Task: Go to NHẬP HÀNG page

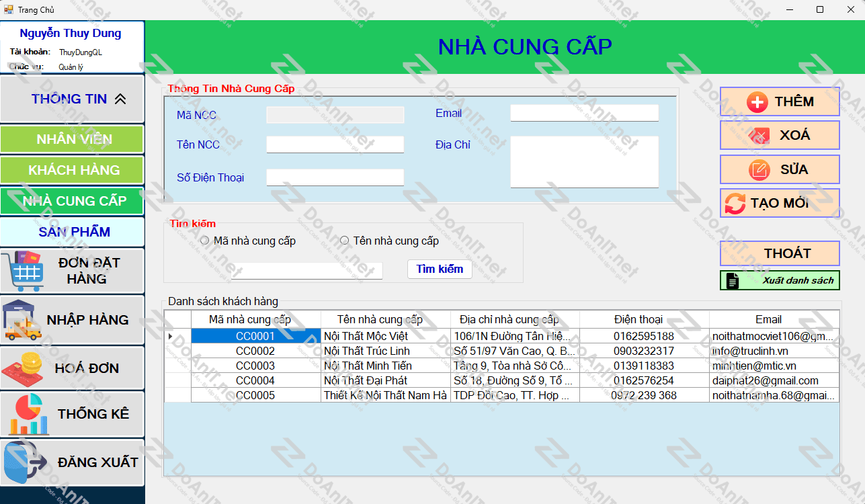Action: [x=73, y=320]
